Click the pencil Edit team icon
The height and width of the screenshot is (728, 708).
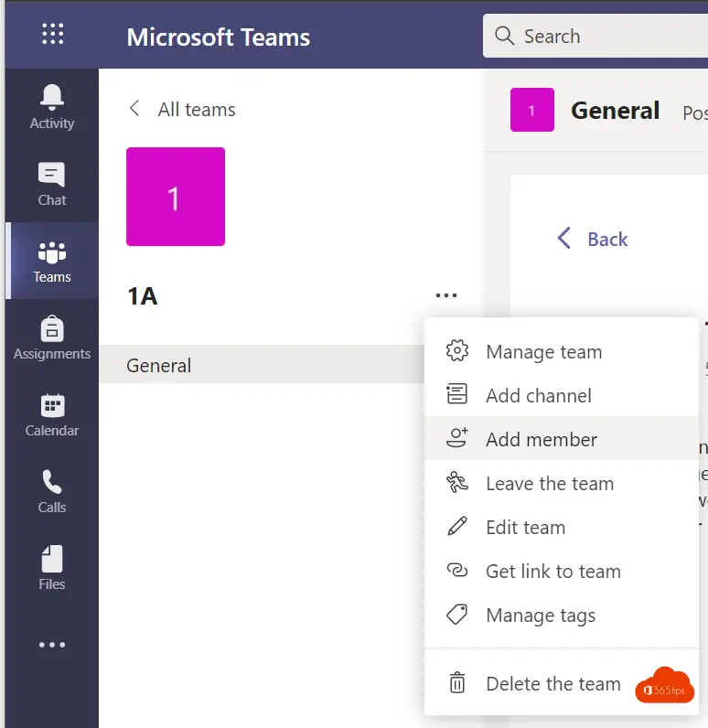point(456,526)
